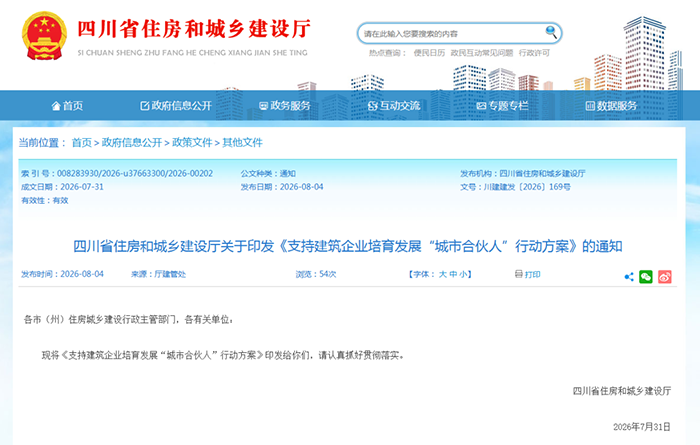Open share icon next to WeChat

pyautogui.click(x=629, y=277)
